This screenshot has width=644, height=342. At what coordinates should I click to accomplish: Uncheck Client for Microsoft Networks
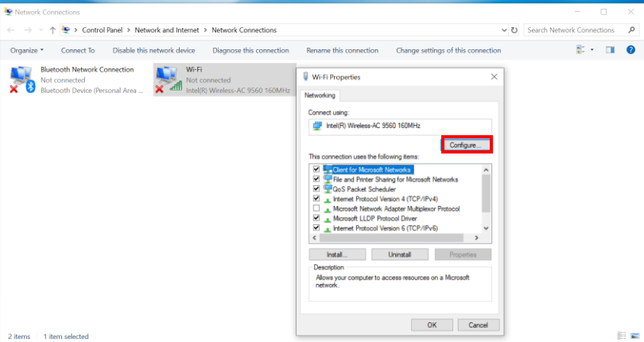(x=316, y=169)
